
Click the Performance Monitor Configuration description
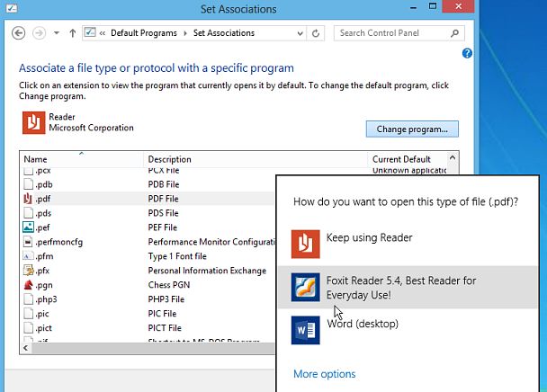click(x=211, y=242)
